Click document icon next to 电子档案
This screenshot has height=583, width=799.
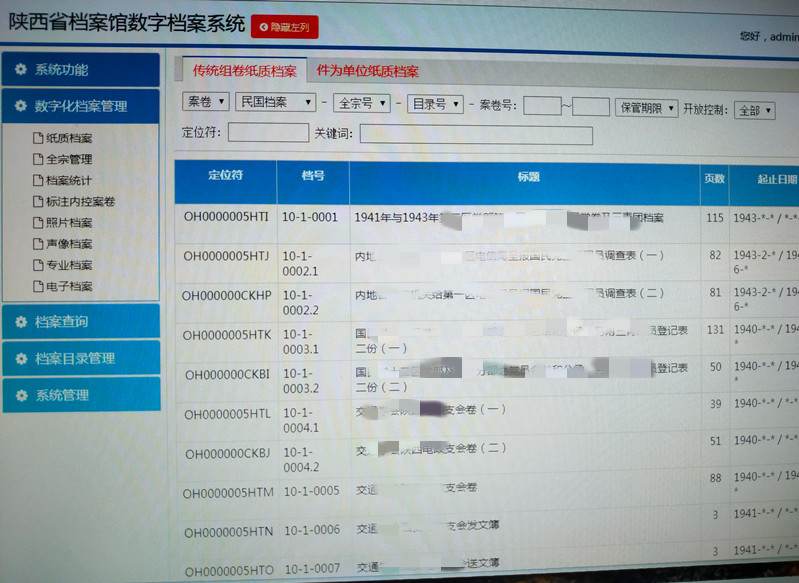[38, 286]
